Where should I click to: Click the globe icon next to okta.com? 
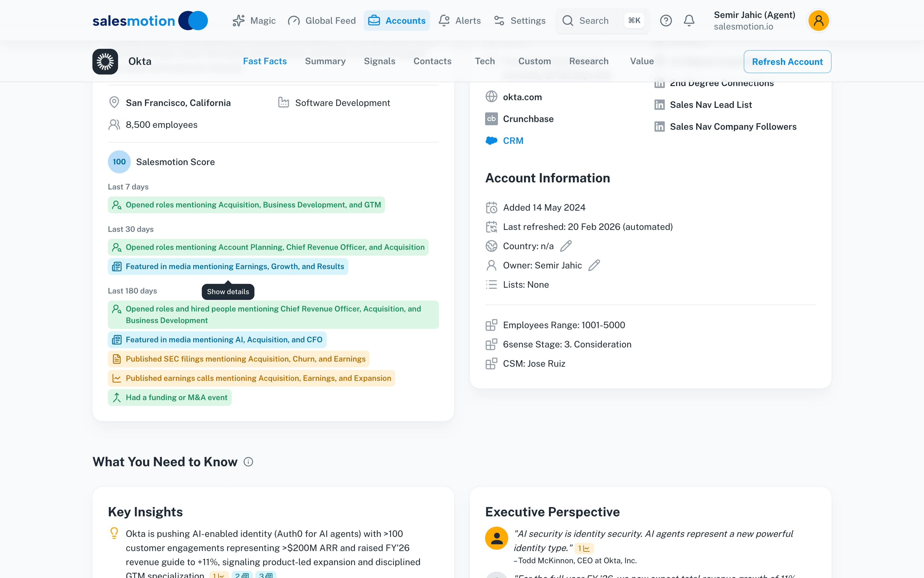coord(492,97)
